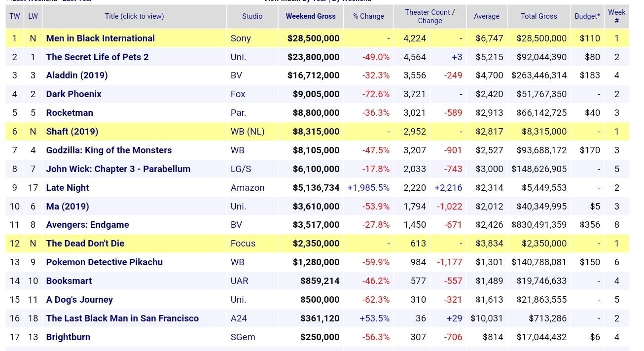
Task: Select Par. studio cell
Action: (x=238, y=113)
